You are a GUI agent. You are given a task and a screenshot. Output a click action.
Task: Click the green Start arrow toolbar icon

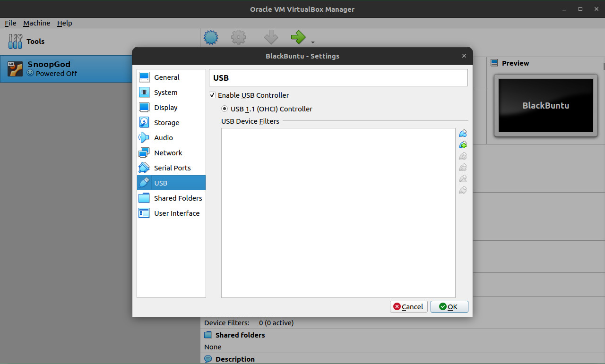[298, 37]
